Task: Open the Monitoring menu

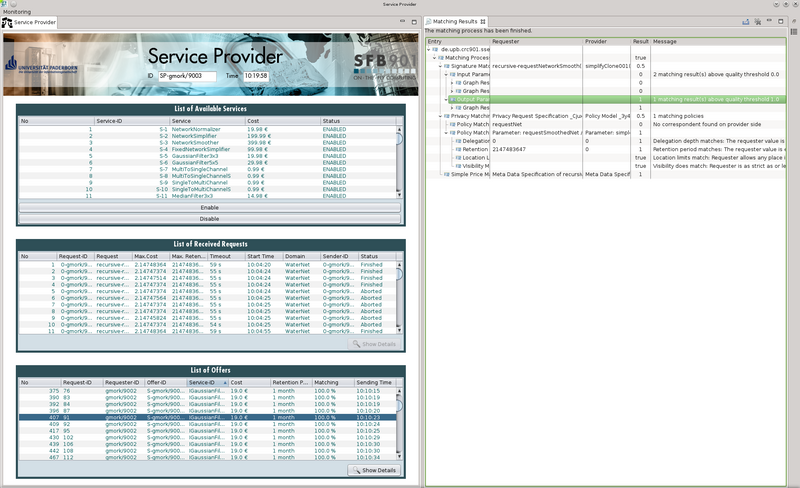Action: [x=17, y=12]
